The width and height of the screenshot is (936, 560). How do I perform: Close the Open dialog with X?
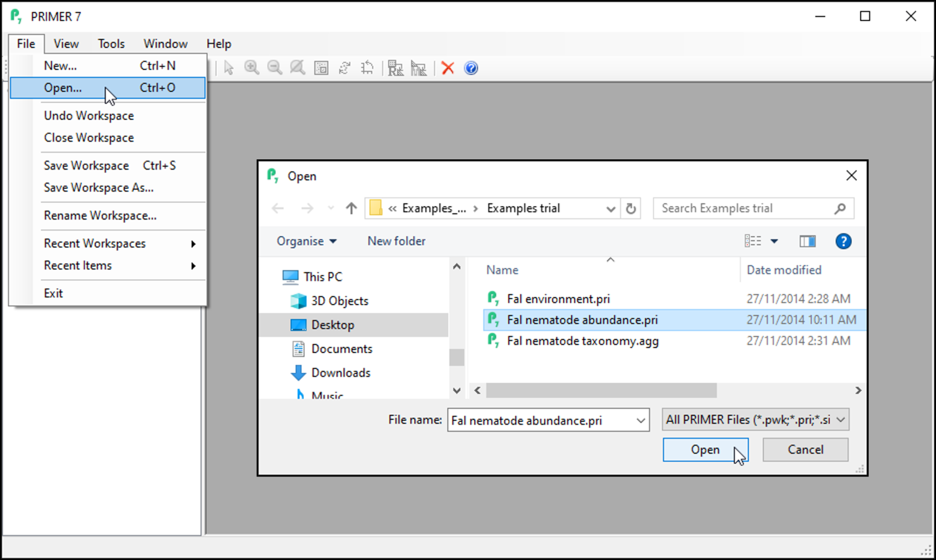click(x=851, y=176)
